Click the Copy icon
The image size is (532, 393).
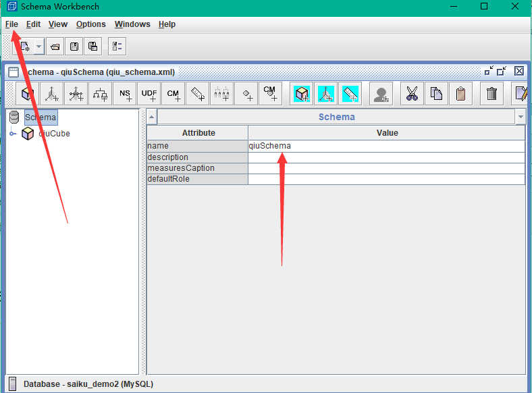click(x=436, y=94)
